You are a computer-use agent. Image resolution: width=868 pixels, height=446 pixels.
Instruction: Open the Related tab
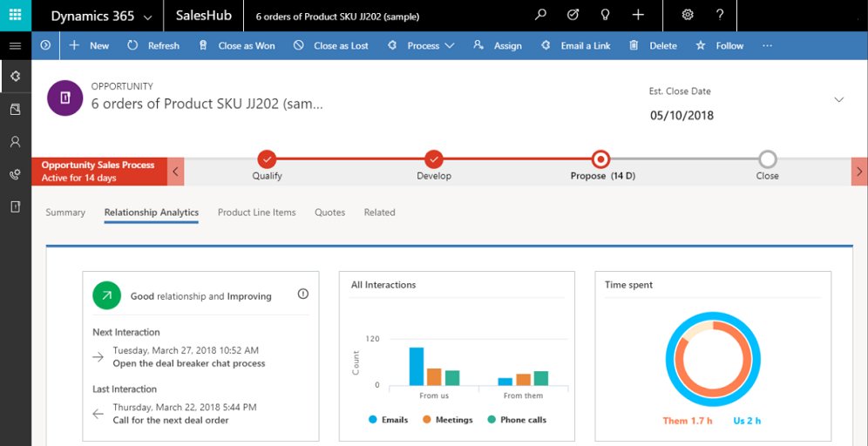tap(380, 213)
